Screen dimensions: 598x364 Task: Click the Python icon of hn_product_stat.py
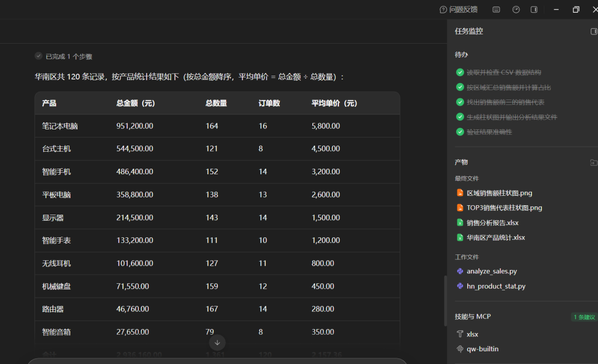tap(460, 286)
